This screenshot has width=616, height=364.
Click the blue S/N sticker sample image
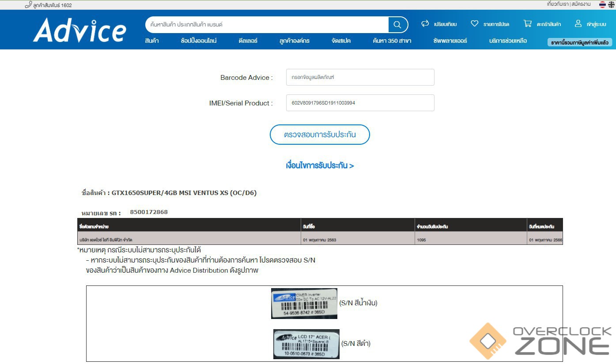coord(304,303)
